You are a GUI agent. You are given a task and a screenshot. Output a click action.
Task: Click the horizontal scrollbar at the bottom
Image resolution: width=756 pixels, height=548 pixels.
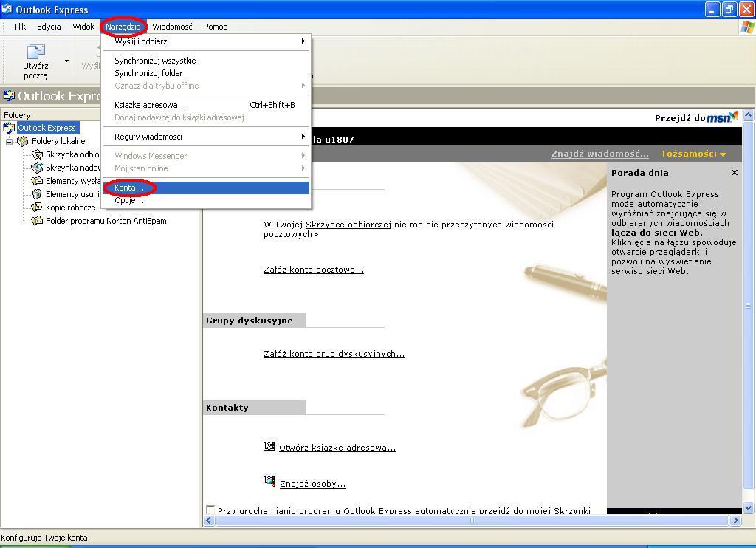[472, 520]
